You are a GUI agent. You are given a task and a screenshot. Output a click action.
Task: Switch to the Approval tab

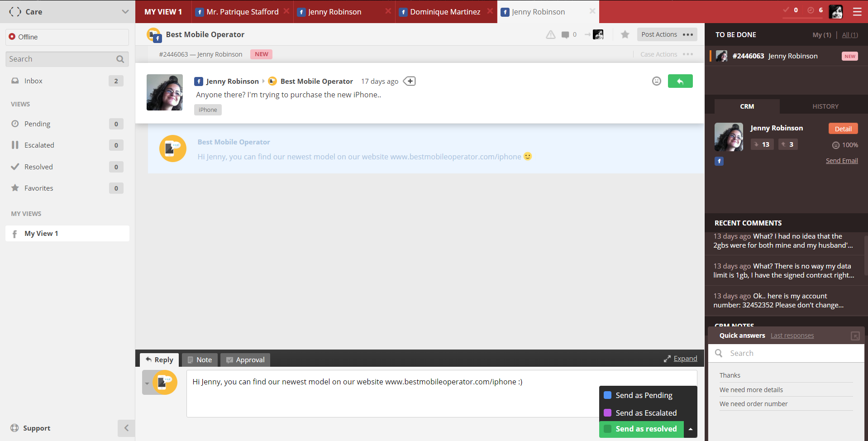coord(245,360)
